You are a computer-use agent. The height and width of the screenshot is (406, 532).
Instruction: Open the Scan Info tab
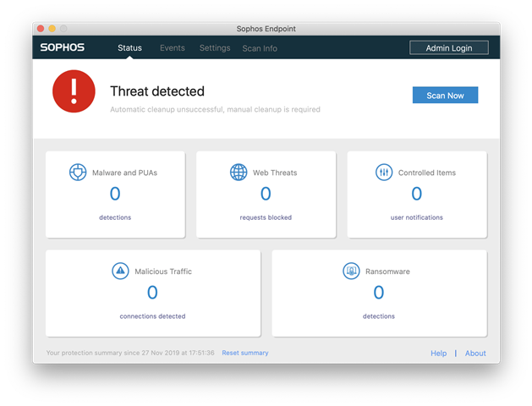pos(260,48)
